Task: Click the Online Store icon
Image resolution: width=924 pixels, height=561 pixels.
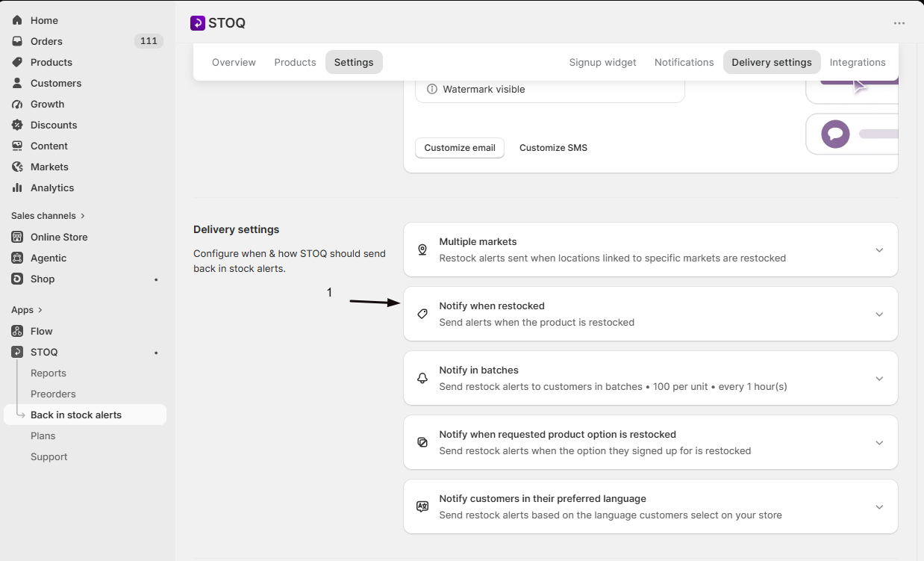Action: 17,237
